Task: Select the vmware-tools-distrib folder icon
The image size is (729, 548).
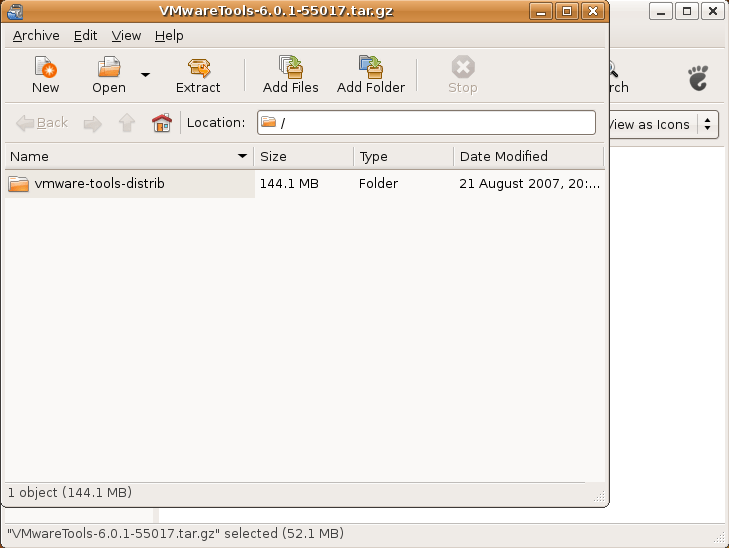Action: click(19, 184)
